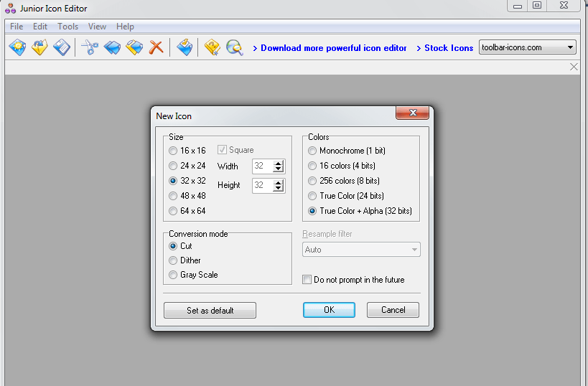Click the Height input field
Image resolution: width=588 pixels, height=386 pixels.
point(263,186)
